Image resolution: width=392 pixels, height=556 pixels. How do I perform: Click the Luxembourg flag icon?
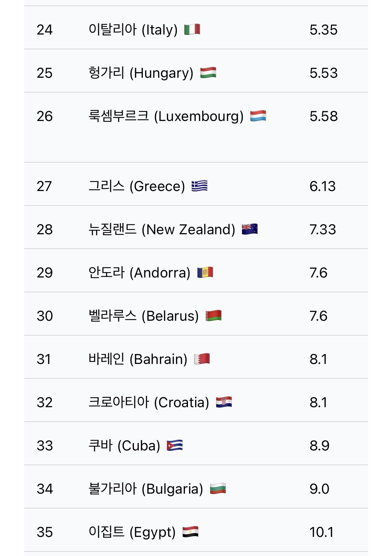pyautogui.click(x=258, y=116)
